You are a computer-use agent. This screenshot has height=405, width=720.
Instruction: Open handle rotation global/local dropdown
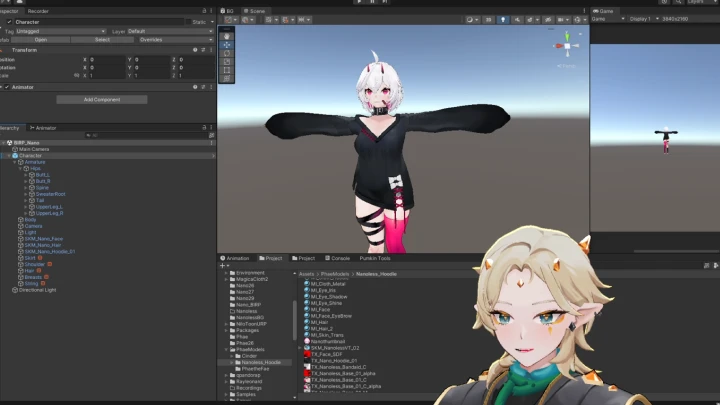(248, 20)
